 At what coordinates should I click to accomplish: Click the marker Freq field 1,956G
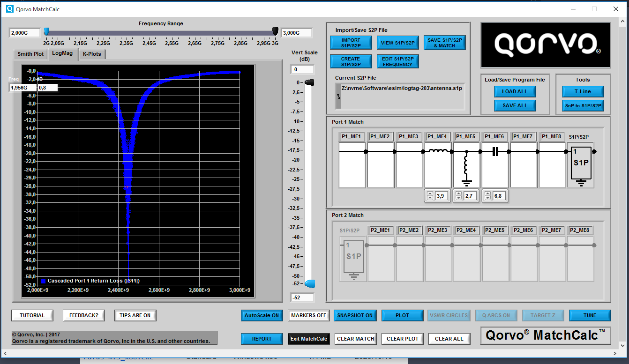click(x=22, y=88)
